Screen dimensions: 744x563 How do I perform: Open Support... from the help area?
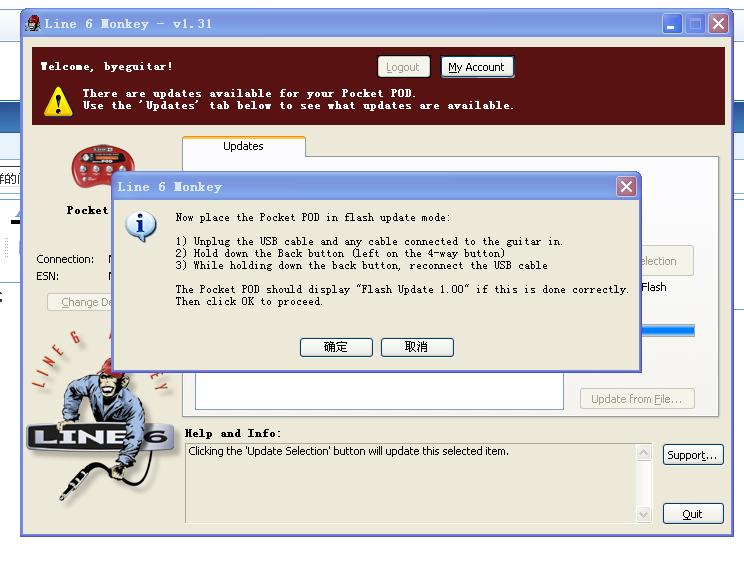click(x=692, y=455)
